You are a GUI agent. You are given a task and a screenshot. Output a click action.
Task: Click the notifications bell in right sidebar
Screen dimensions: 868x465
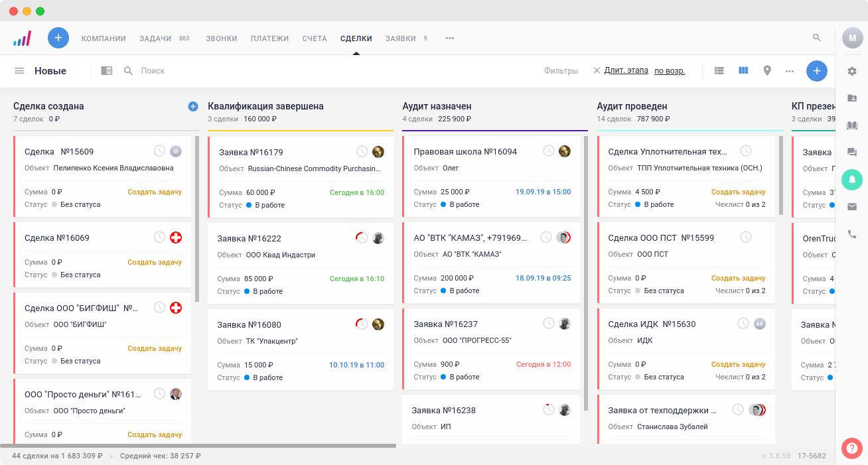[x=852, y=179]
